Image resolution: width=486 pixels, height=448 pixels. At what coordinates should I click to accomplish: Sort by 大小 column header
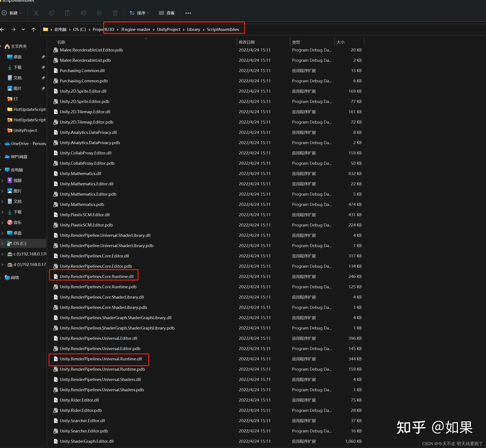pyautogui.click(x=340, y=42)
